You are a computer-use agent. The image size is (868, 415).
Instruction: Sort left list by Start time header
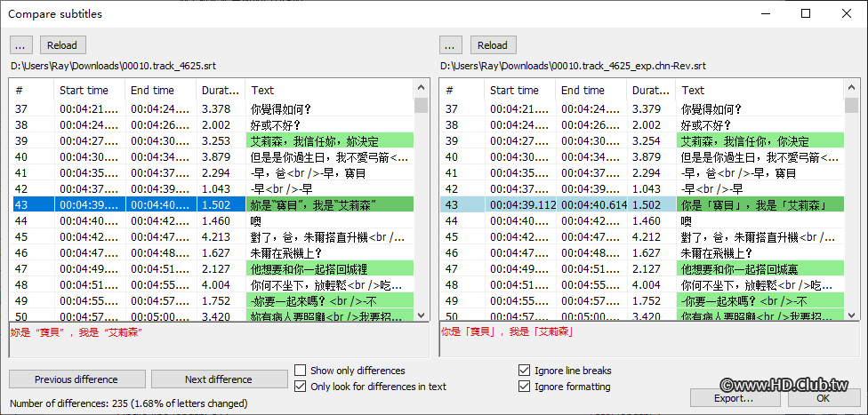tap(90, 90)
